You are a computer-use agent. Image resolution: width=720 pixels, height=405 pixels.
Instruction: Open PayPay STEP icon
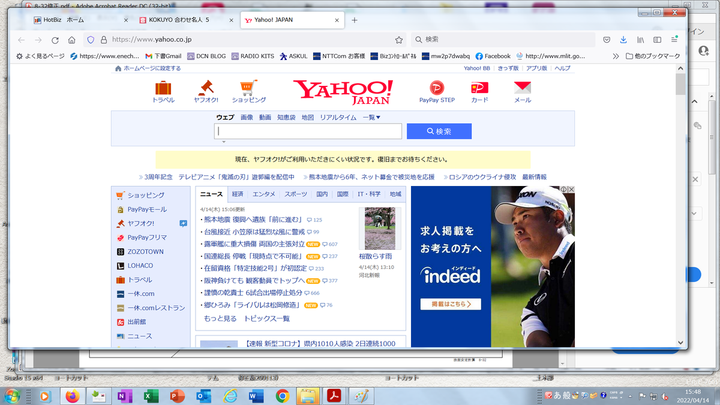click(436, 89)
